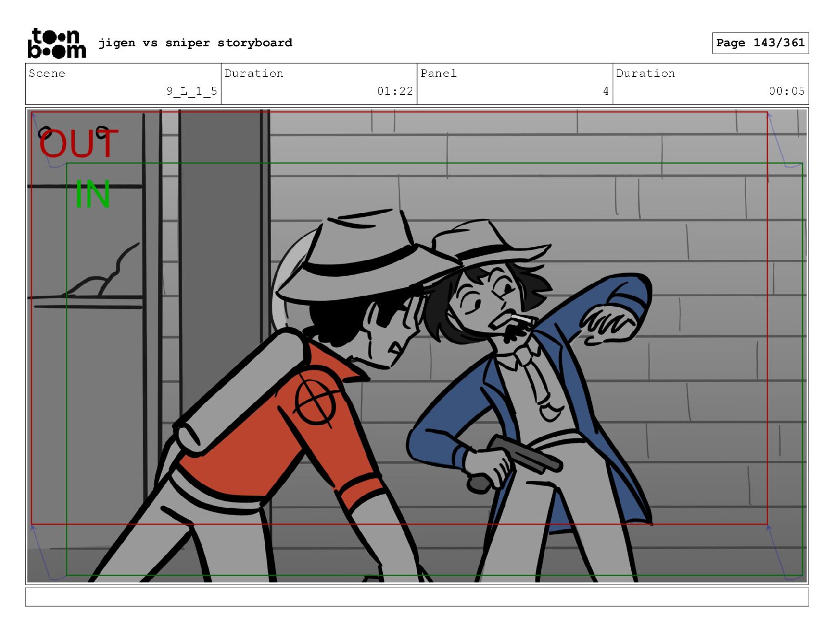Click the Duration label above "01:22"
Screen dimensions: 834x644
pos(254,73)
